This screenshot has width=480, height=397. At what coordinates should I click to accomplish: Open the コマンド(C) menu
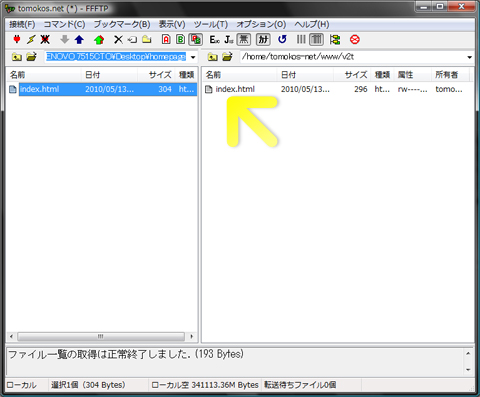pos(65,24)
